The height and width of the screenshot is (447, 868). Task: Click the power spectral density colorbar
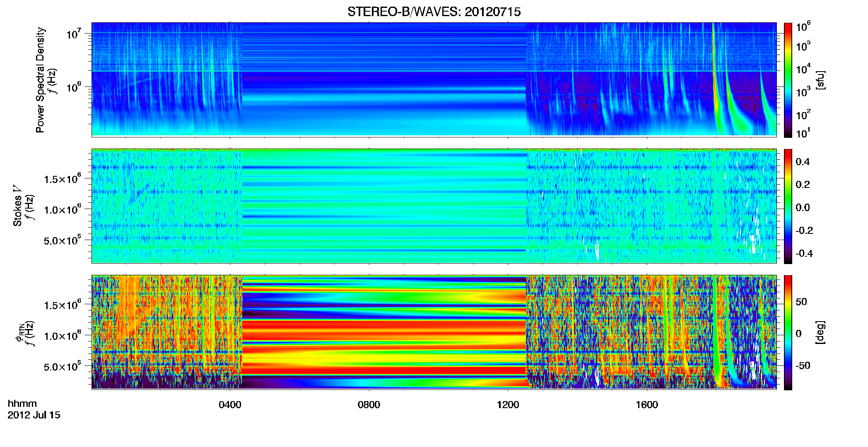[788, 80]
